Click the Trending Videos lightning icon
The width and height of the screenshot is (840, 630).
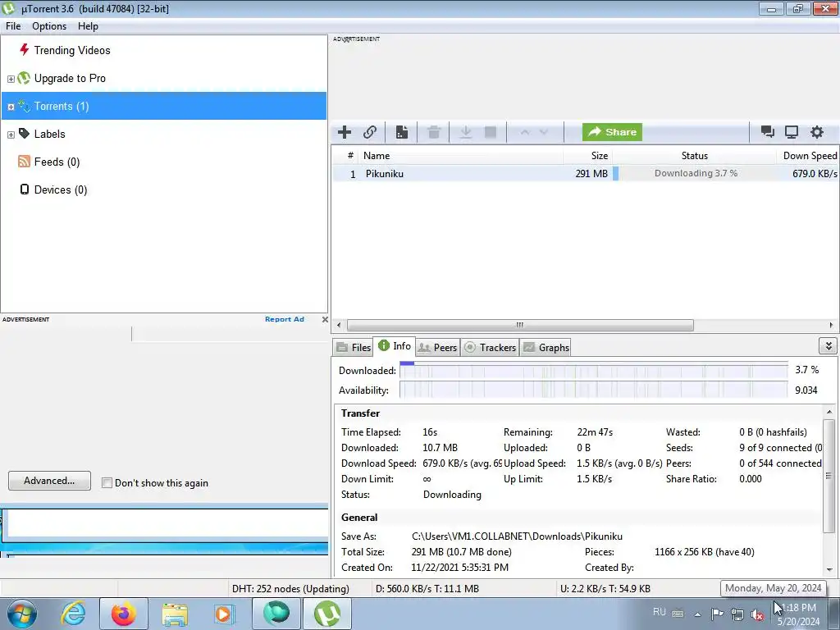[24, 50]
